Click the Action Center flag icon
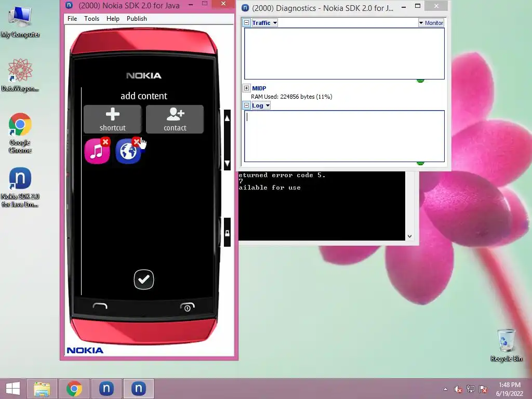 click(483, 389)
